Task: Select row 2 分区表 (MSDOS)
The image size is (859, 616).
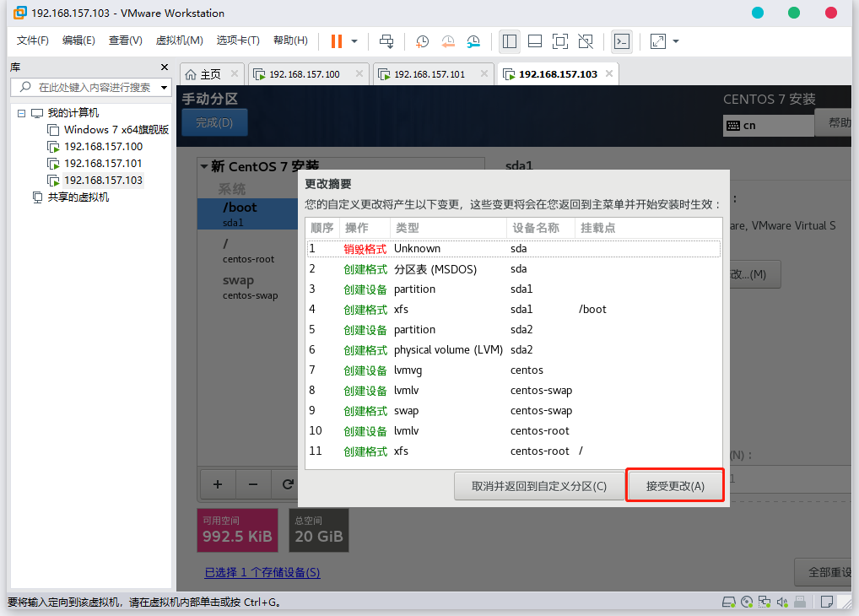Action: click(514, 269)
